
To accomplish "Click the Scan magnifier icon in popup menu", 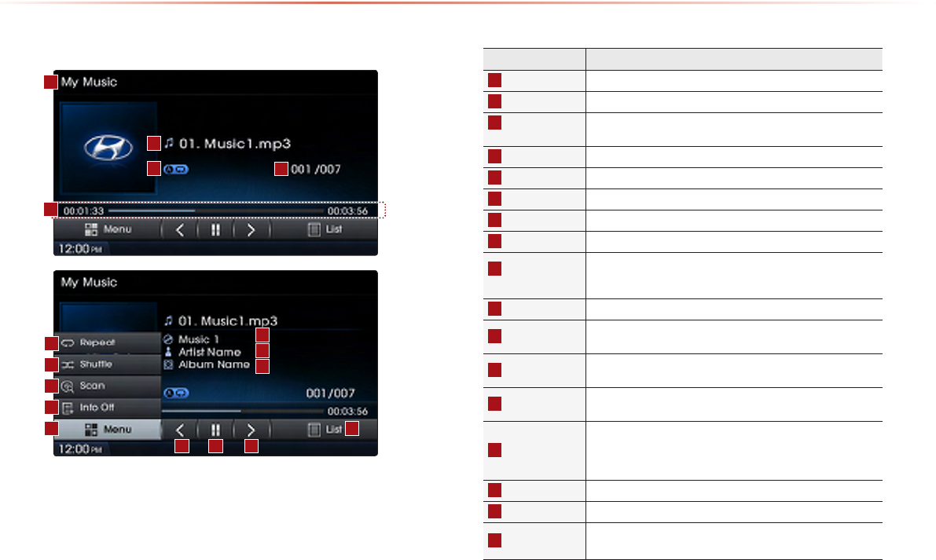I will coord(68,386).
